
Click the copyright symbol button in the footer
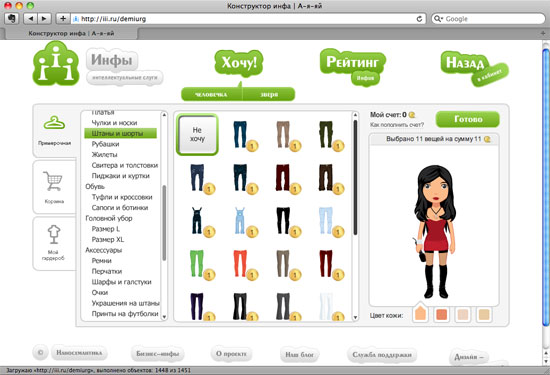pos(41,353)
